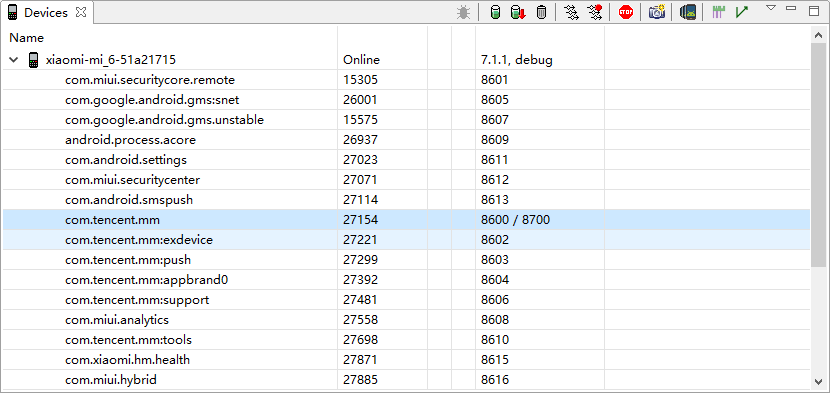Click the Name column header
The image size is (830, 393).
[26, 38]
